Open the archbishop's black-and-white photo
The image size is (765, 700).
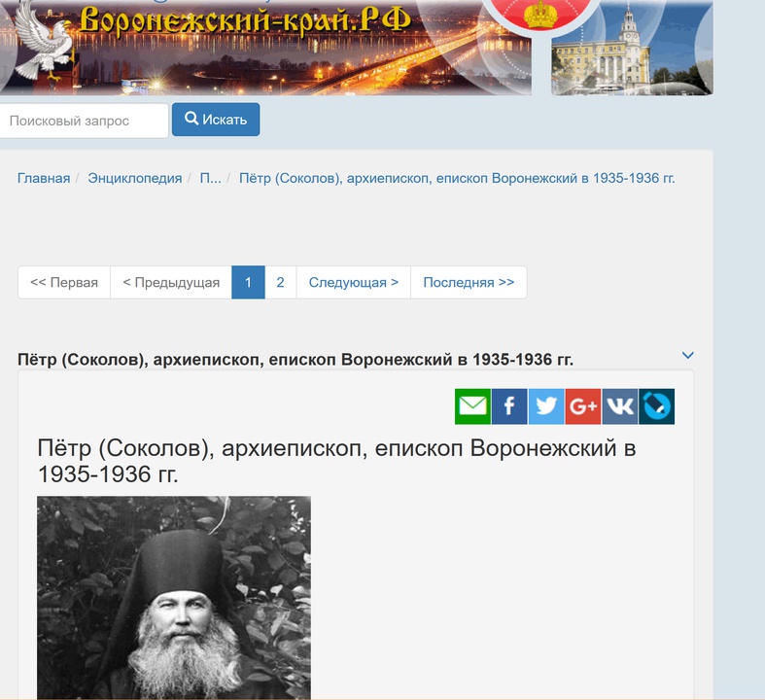[174, 598]
